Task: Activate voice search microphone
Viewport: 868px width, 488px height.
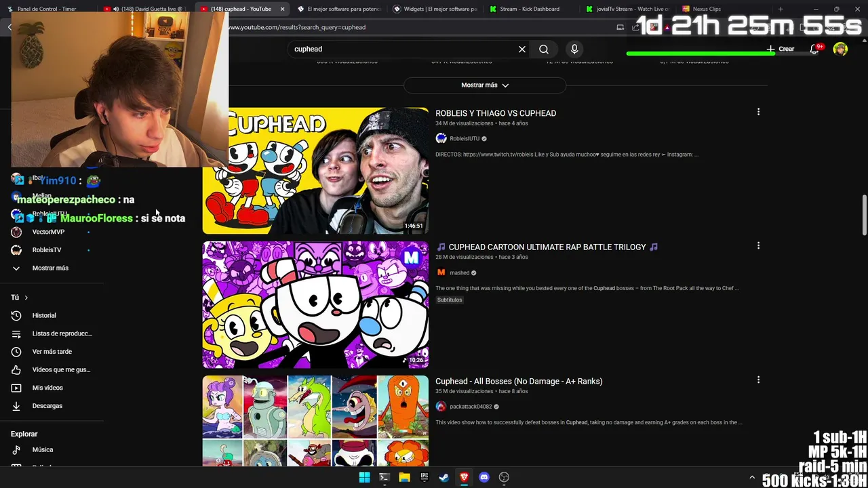Action: tap(574, 49)
